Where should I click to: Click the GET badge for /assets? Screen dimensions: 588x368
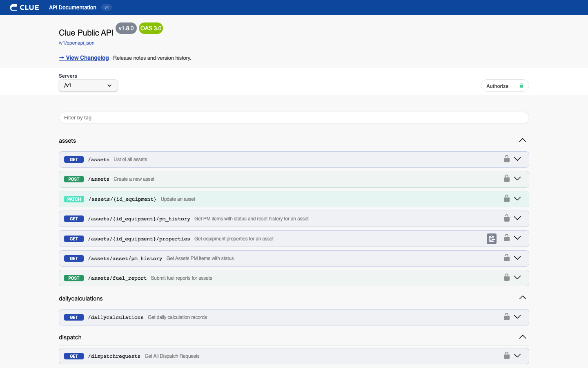[x=74, y=159]
